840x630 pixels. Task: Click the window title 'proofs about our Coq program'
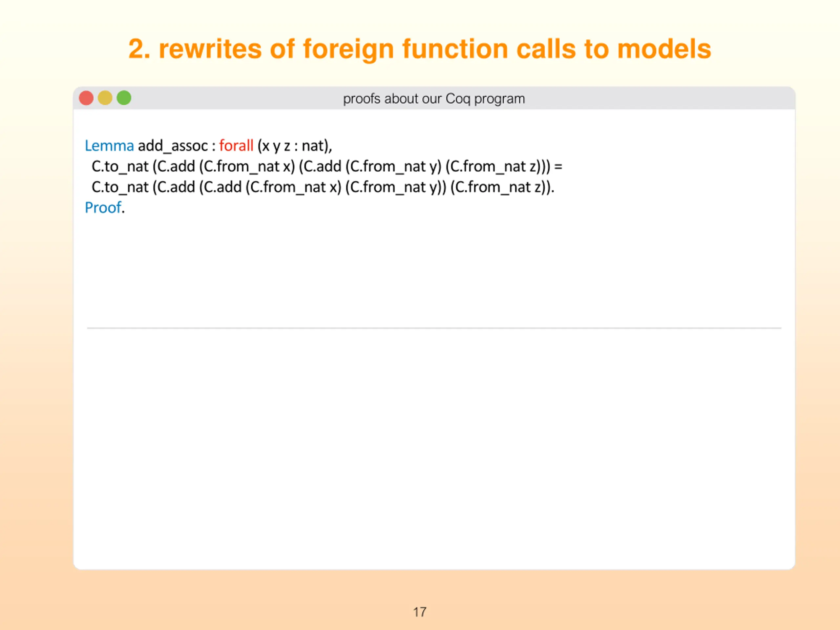point(434,99)
